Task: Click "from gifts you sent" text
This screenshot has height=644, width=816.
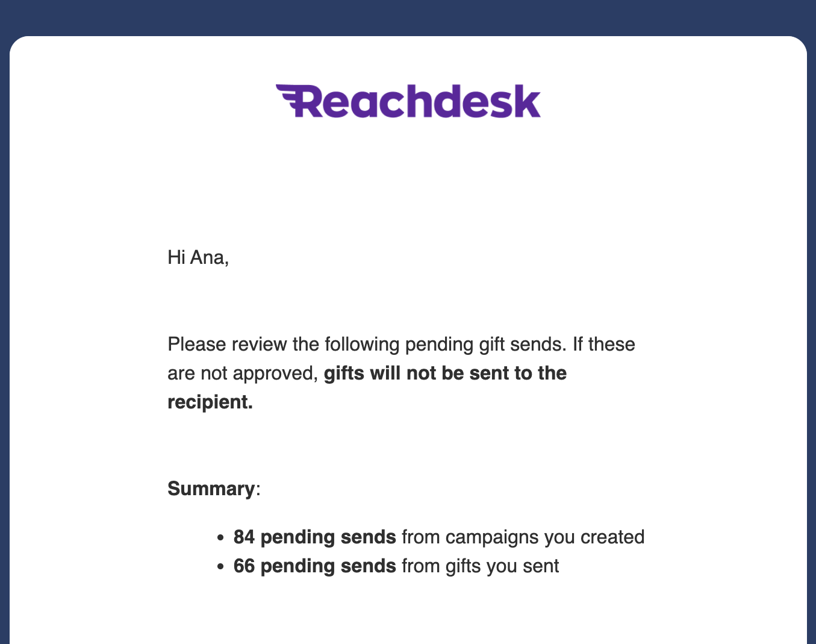Action: 480,566
